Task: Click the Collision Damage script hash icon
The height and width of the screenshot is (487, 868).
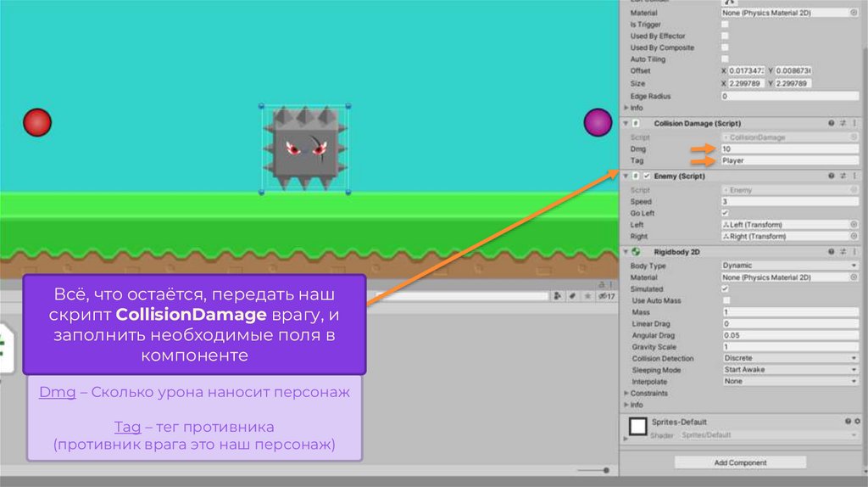Action: click(x=636, y=123)
